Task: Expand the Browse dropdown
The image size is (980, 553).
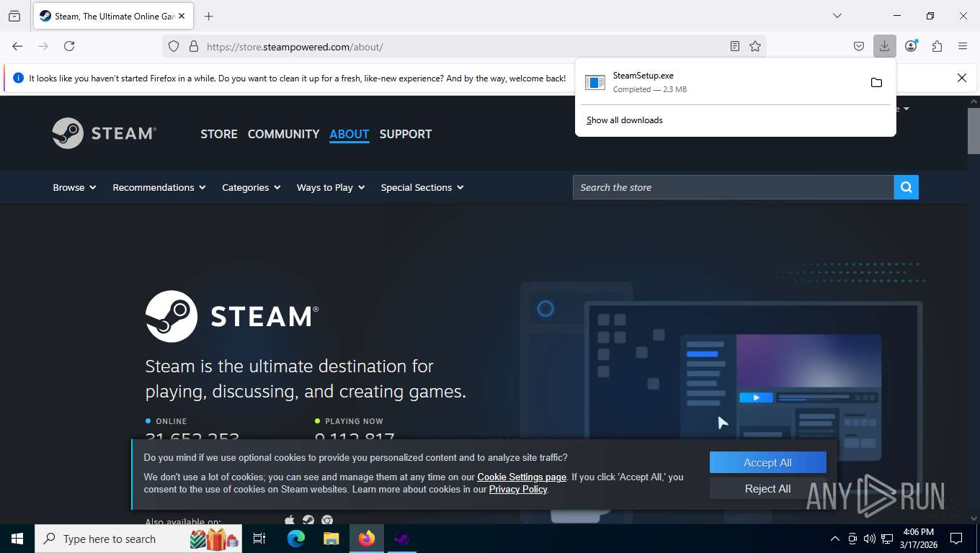Action: coord(74,187)
